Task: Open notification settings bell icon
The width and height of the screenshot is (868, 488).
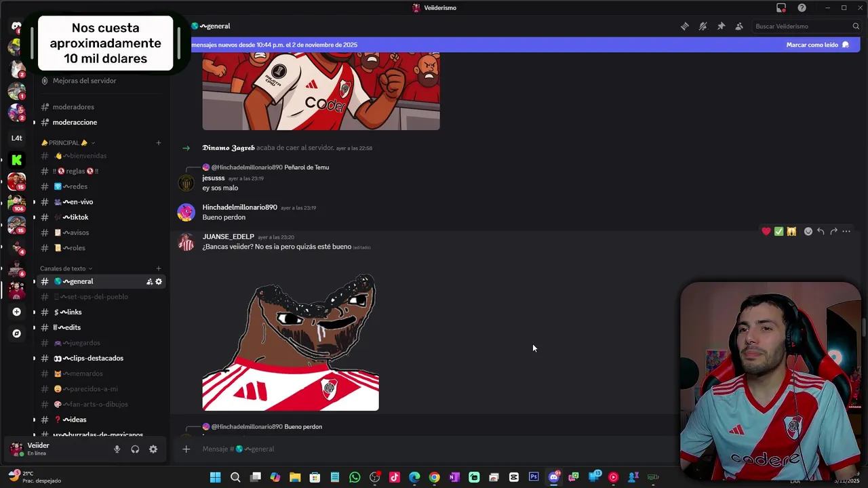Action: (x=703, y=26)
